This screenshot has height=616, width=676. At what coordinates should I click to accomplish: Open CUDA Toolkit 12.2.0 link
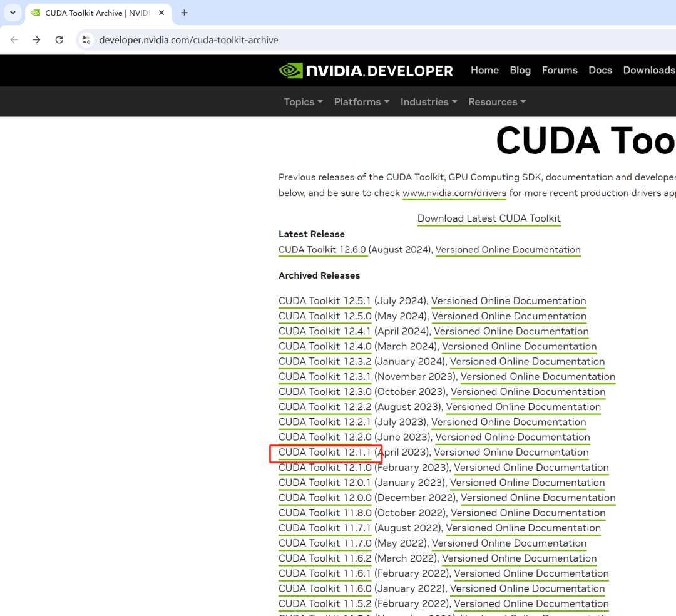coord(325,437)
